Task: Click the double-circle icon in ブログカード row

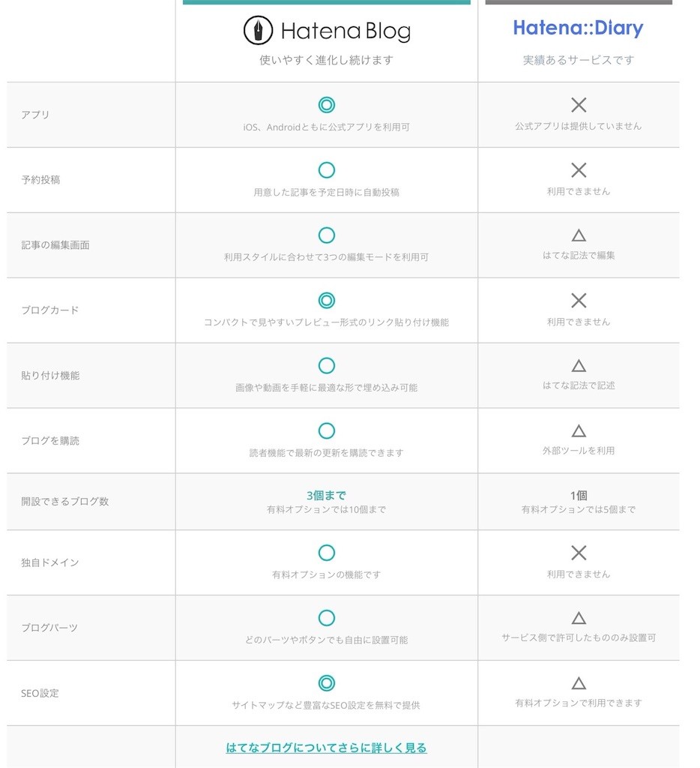Action: [x=327, y=300]
